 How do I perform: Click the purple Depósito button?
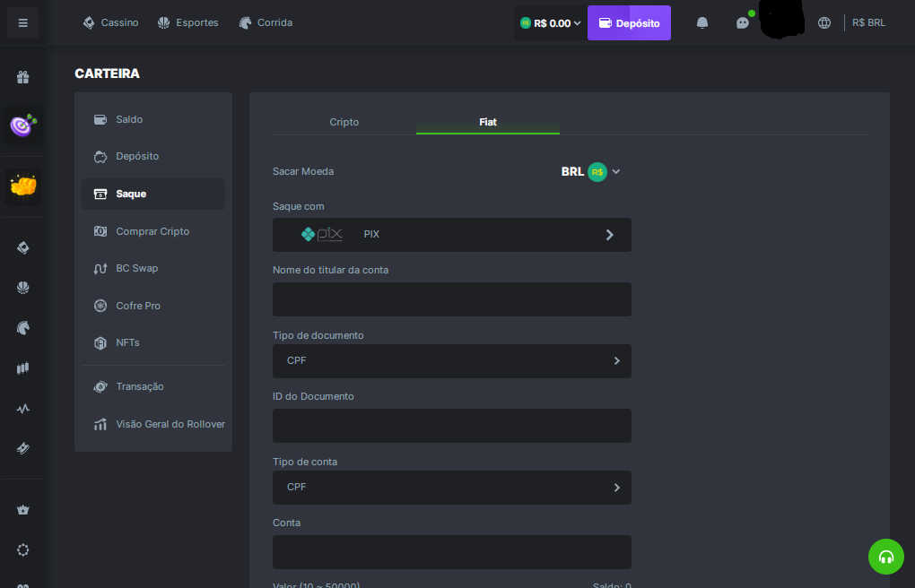629,22
